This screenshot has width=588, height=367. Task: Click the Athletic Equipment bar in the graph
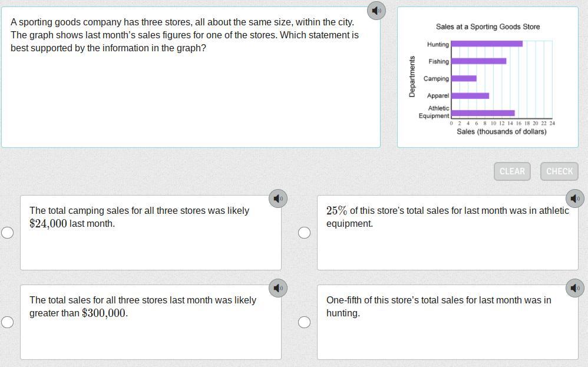click(483, 113)
